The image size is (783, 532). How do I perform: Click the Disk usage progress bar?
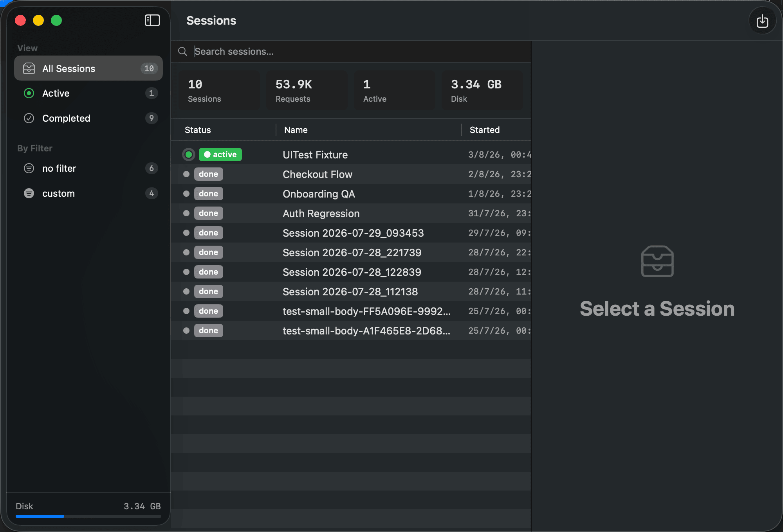(x=88, y=516)
